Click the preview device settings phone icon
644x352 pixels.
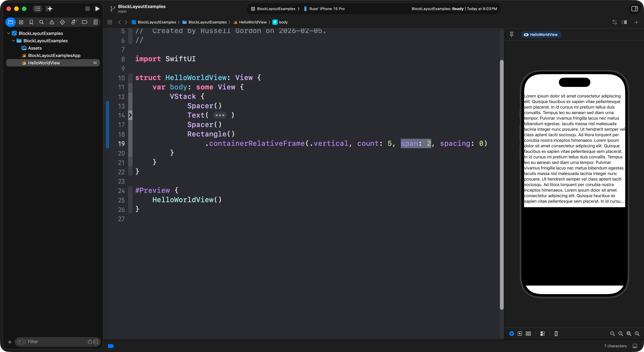click(x=556, y=334)
